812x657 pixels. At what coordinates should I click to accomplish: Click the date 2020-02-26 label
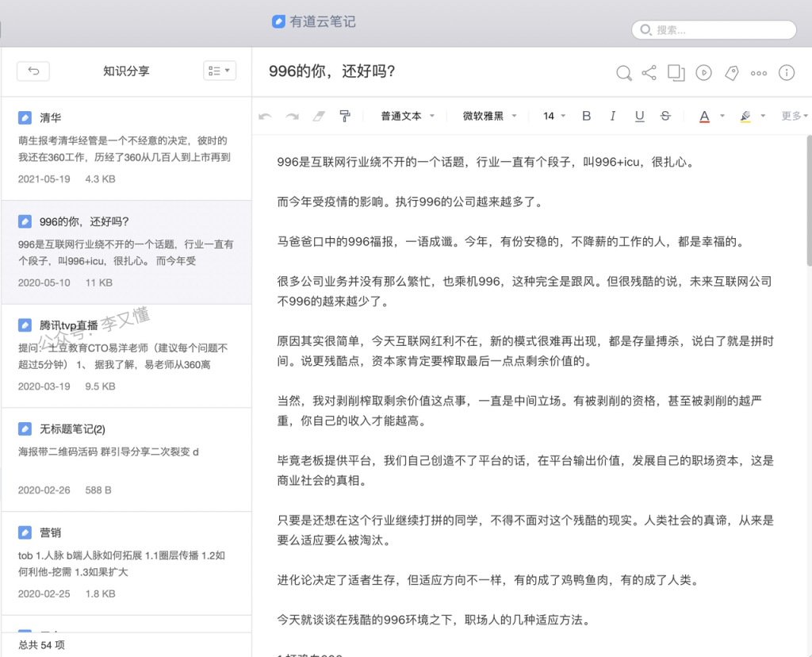point(44,490)
